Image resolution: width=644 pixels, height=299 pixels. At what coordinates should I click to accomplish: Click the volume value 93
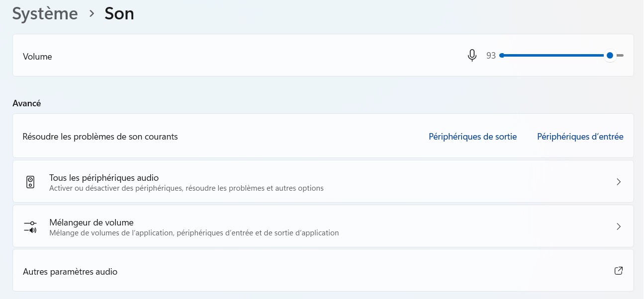tap(491, 56)
